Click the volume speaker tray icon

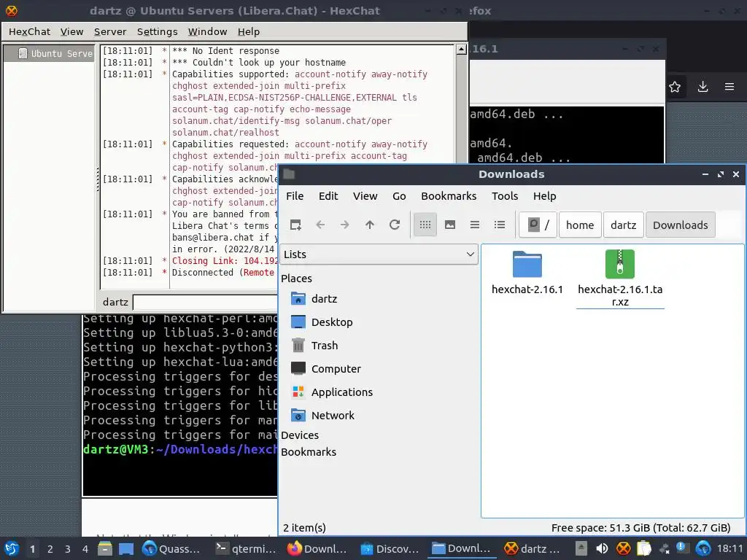pos(602,549)
